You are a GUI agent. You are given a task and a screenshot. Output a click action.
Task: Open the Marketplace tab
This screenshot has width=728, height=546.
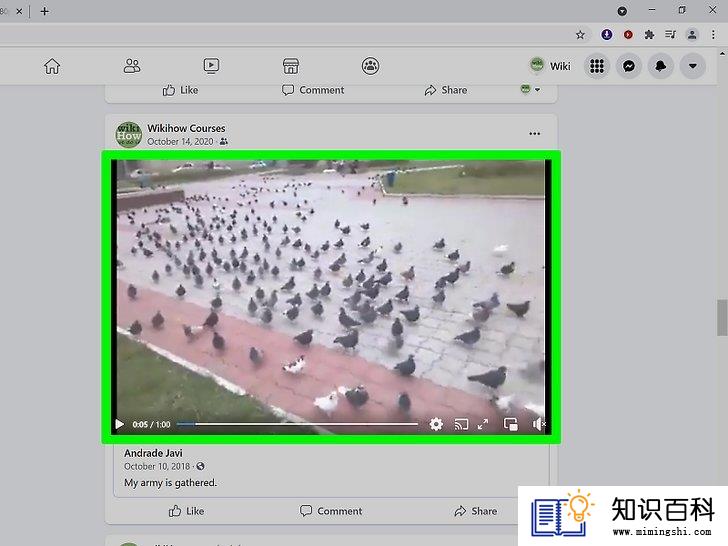point(291,66)
